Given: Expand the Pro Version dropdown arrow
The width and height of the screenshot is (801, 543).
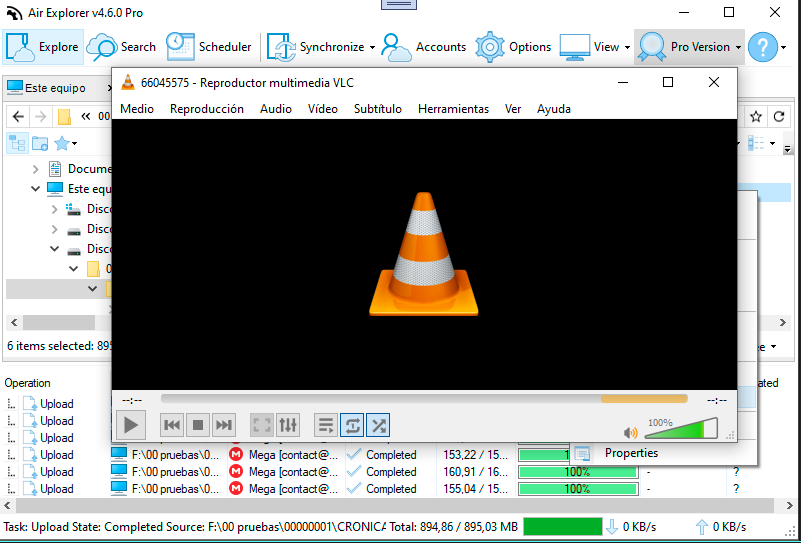Looking at the screenshot, I should (739, 48).
